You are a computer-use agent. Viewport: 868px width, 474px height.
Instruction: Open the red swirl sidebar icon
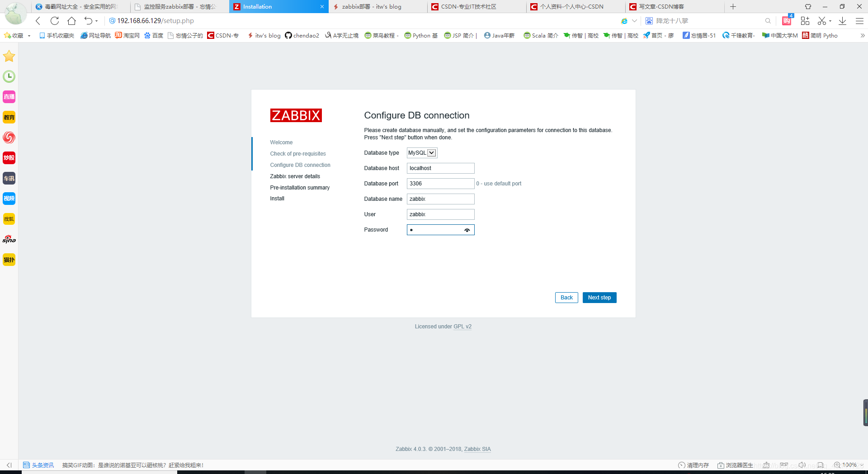click(9, 137)
